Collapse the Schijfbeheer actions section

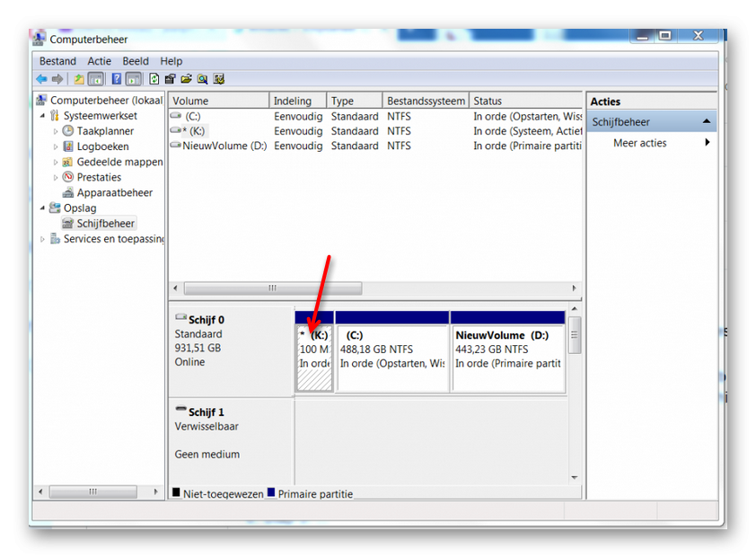(x=707, y=121)
